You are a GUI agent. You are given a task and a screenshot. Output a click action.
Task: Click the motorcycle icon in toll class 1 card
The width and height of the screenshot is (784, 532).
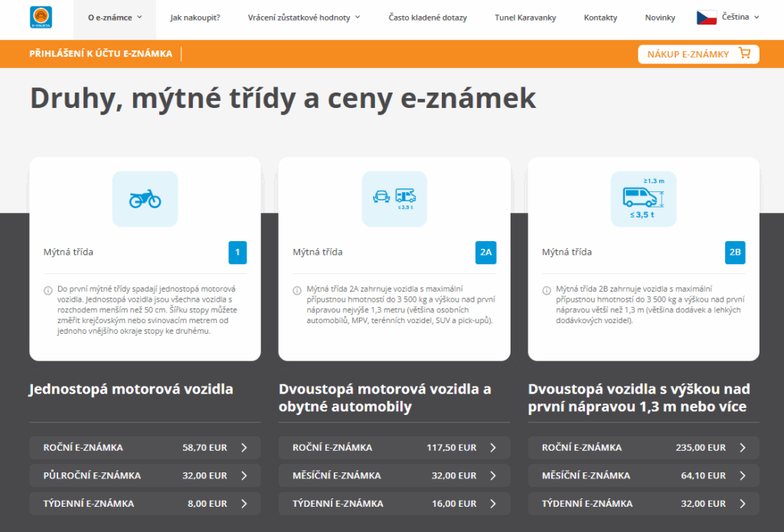(145, 198)
